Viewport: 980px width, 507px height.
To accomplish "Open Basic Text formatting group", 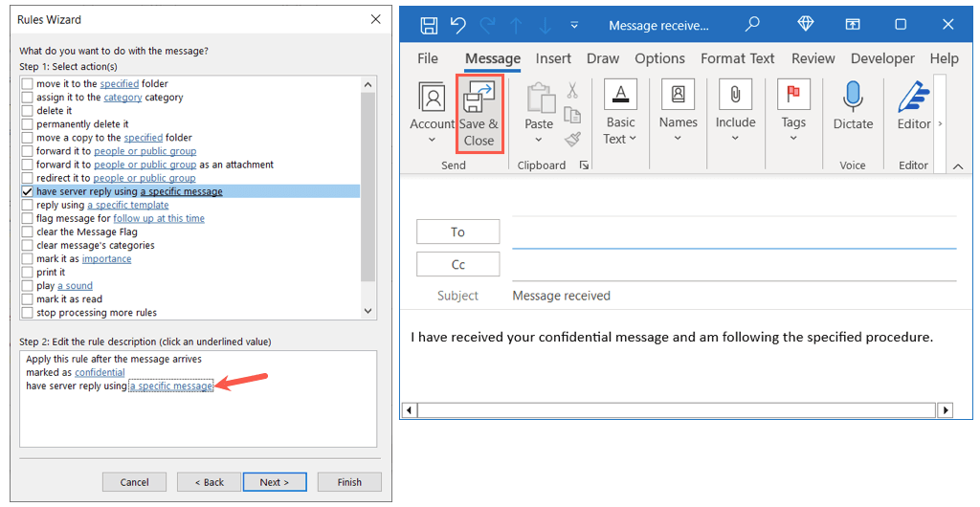I will [620, 95].
